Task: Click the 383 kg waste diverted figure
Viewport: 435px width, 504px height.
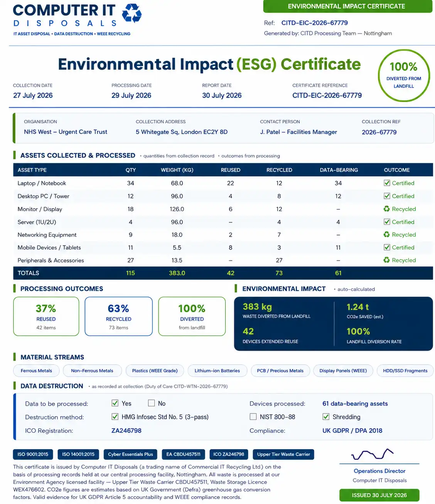Action: [257, 307]
